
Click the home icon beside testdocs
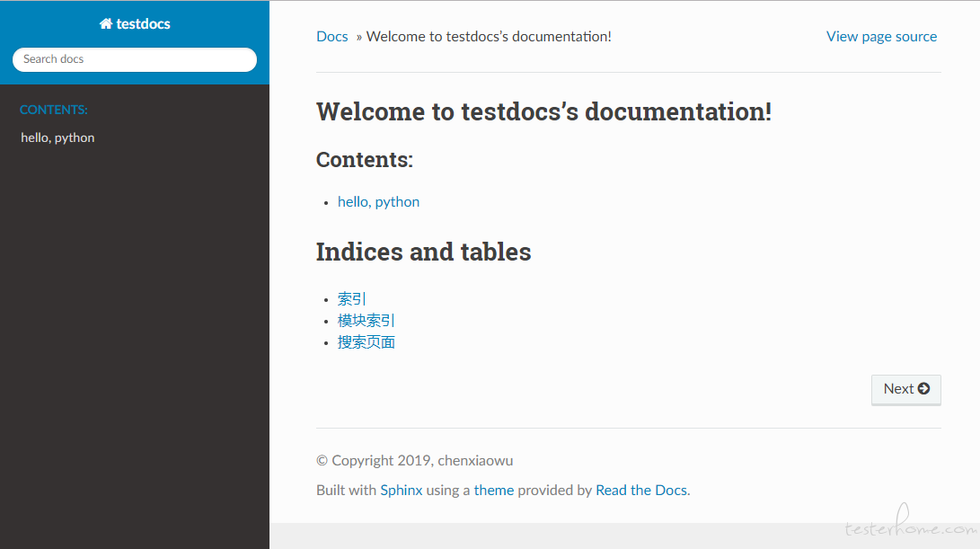(106, 23)
